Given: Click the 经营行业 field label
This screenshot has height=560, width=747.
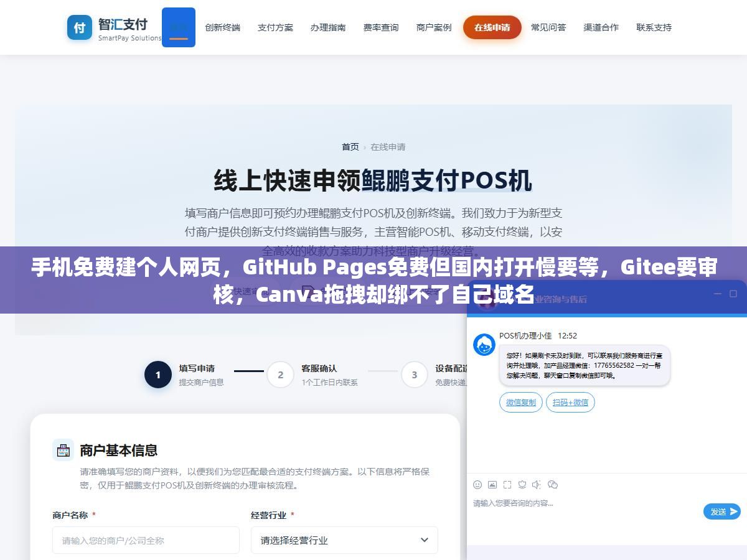Looking at the screenshot, I should click(269, 515).
